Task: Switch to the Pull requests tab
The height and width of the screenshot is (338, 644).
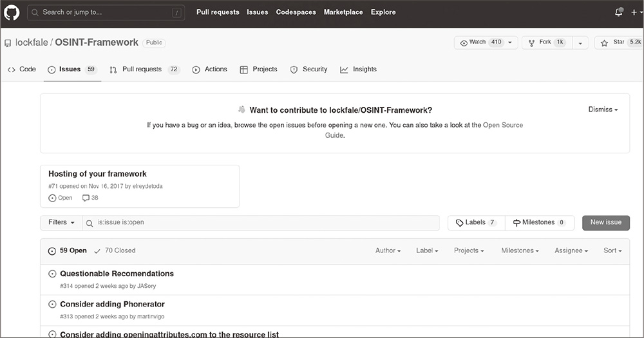Action: tap(141, 70)
